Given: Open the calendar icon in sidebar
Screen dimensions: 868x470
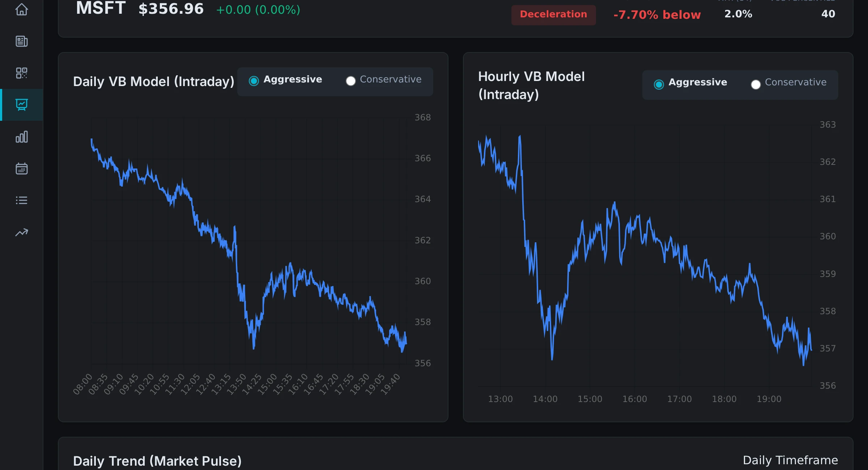Looking at the screenshot, I should 22,168.
